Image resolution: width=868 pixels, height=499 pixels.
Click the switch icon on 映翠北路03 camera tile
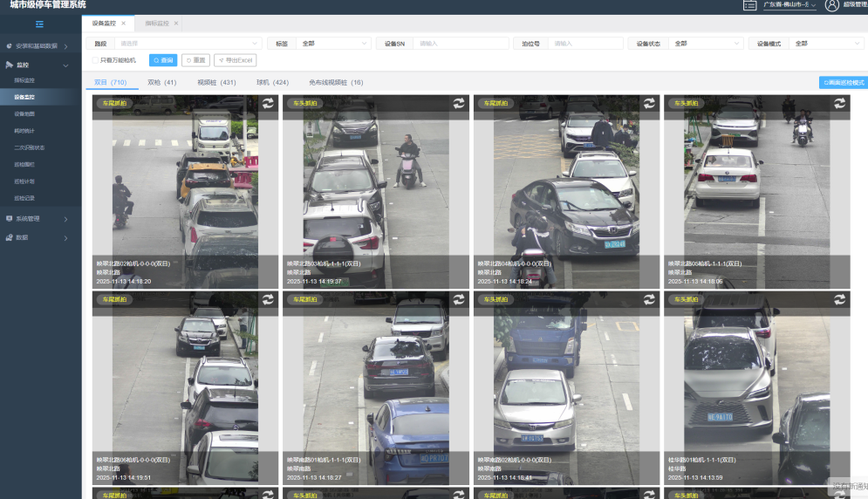(459, 103)
